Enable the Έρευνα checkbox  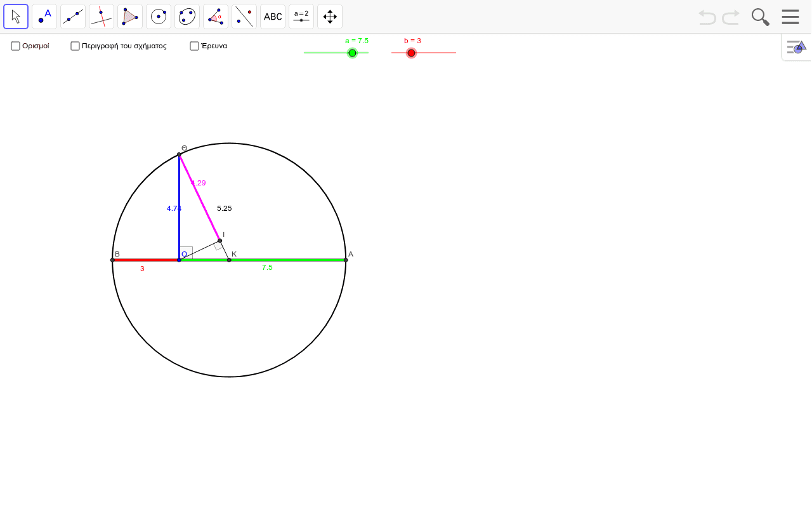click(x=195, y=46)
